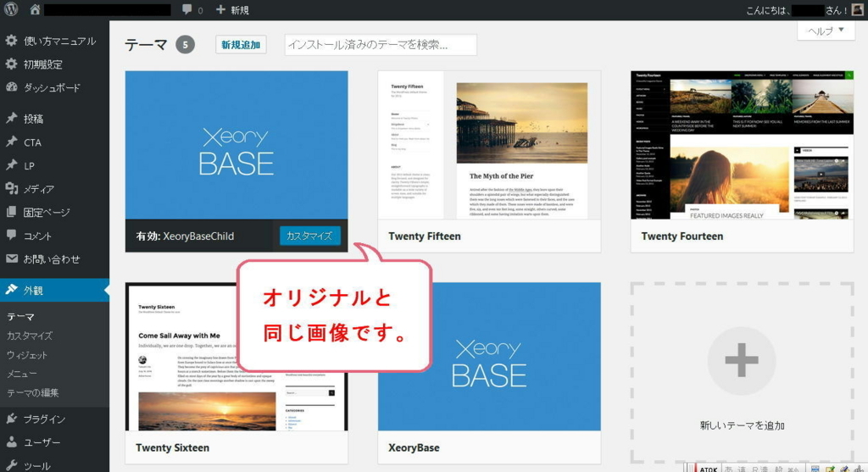
Task: Click the blue カスタマイズ button on XeoryBaseChild
Action: pyautogui.click(x=309, y=236)
